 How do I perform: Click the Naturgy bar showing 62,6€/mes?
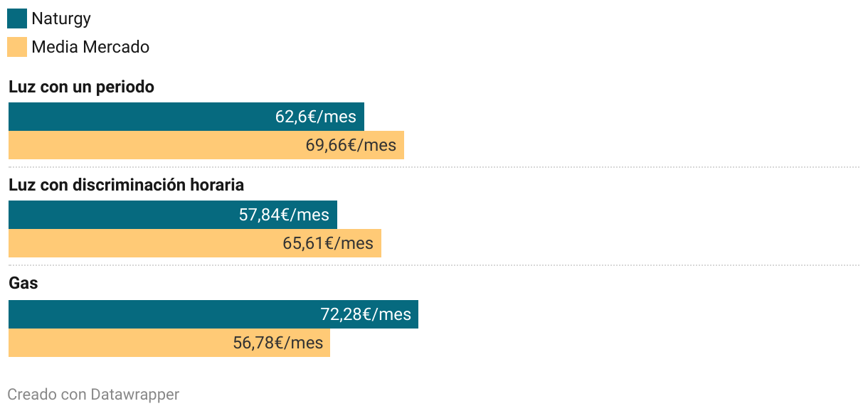[x=186, y=117]
